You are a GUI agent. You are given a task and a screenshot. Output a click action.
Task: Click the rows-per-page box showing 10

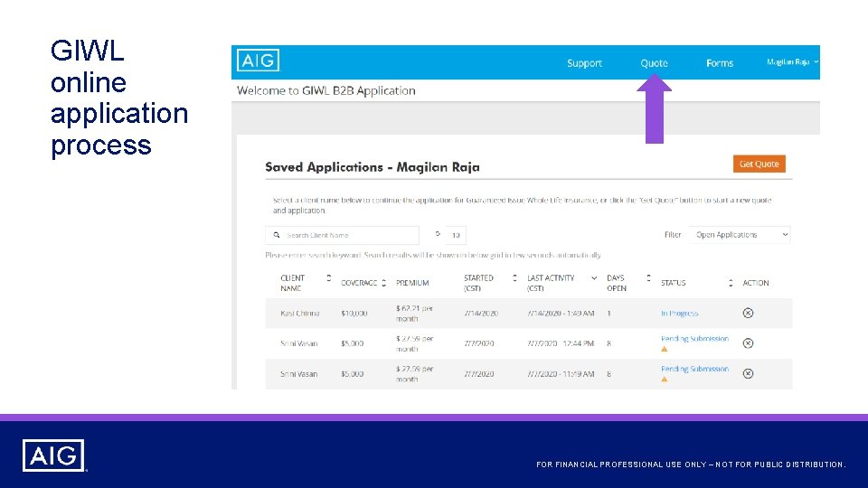coord(456,235)
